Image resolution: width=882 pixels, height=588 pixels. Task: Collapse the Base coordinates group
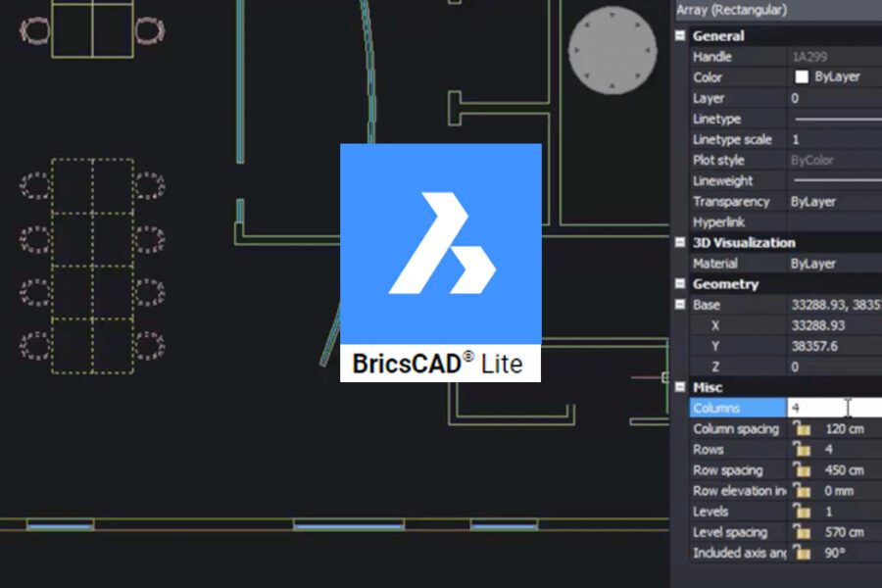pos(680,305)
